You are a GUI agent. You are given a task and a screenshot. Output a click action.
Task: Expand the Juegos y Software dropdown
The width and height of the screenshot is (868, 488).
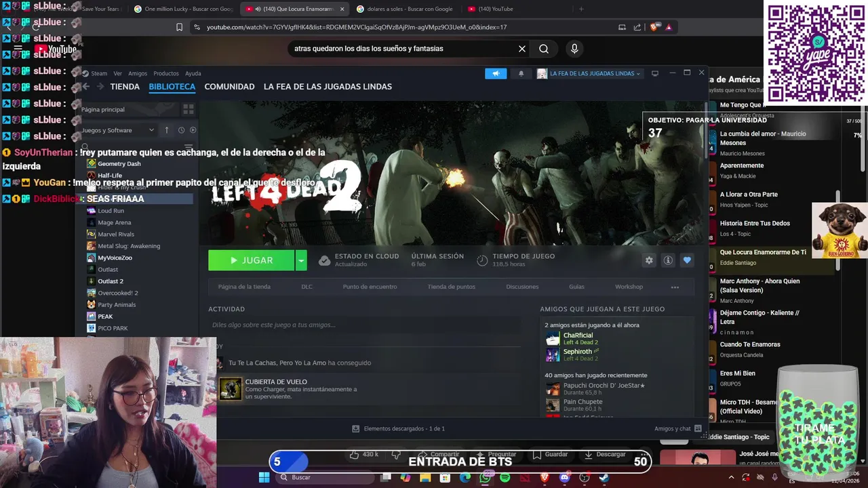click(x=119, y=130)
